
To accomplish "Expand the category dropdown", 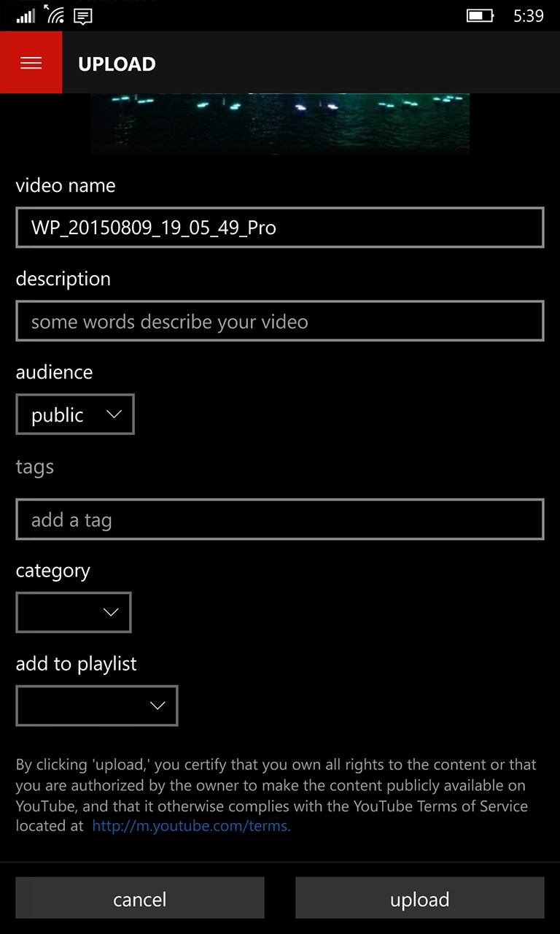I will [x=74, y=612].
